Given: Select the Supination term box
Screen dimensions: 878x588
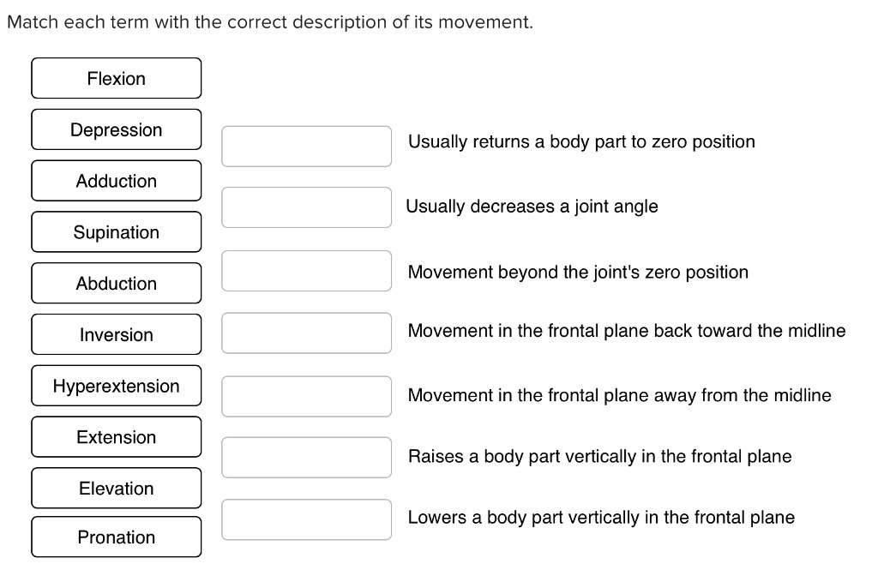Looking at the screenshot, I should click(x=117, y=232).
